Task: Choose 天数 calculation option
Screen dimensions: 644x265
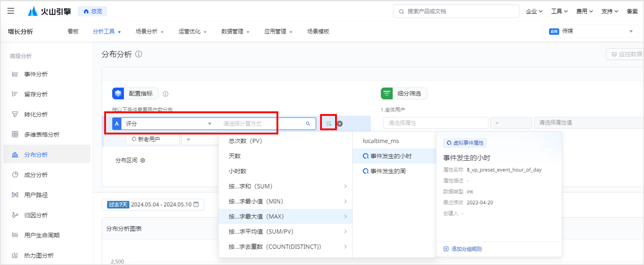Action: (x=286, y=156)
